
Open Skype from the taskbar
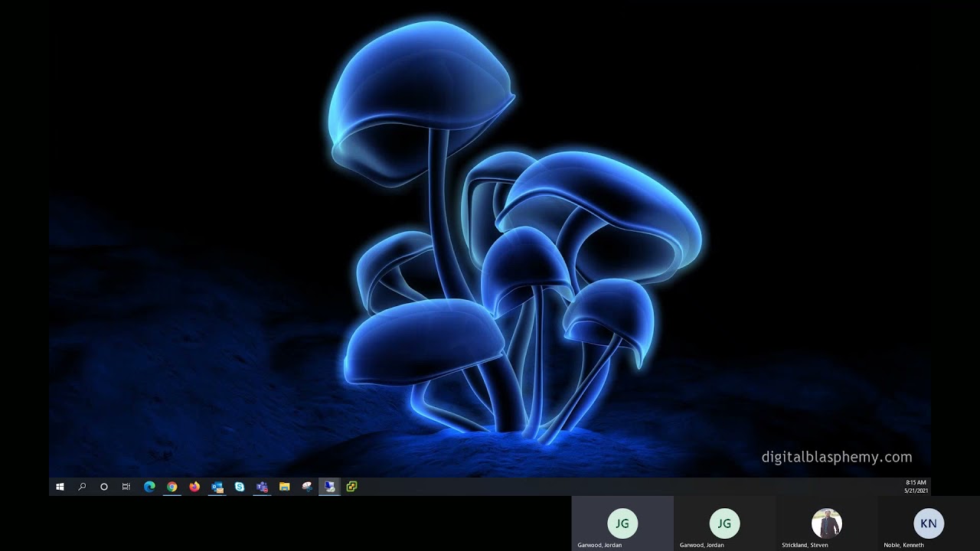(240, 487)
